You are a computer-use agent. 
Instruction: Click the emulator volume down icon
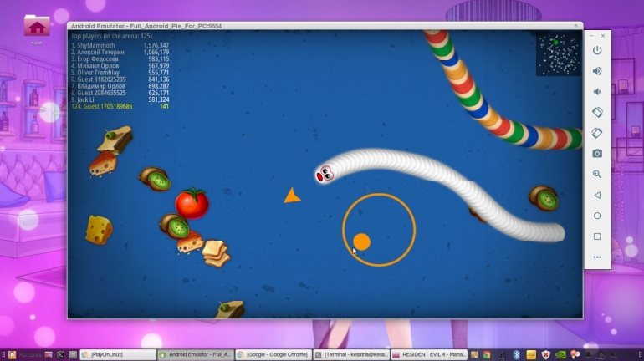tap(597, 91)
